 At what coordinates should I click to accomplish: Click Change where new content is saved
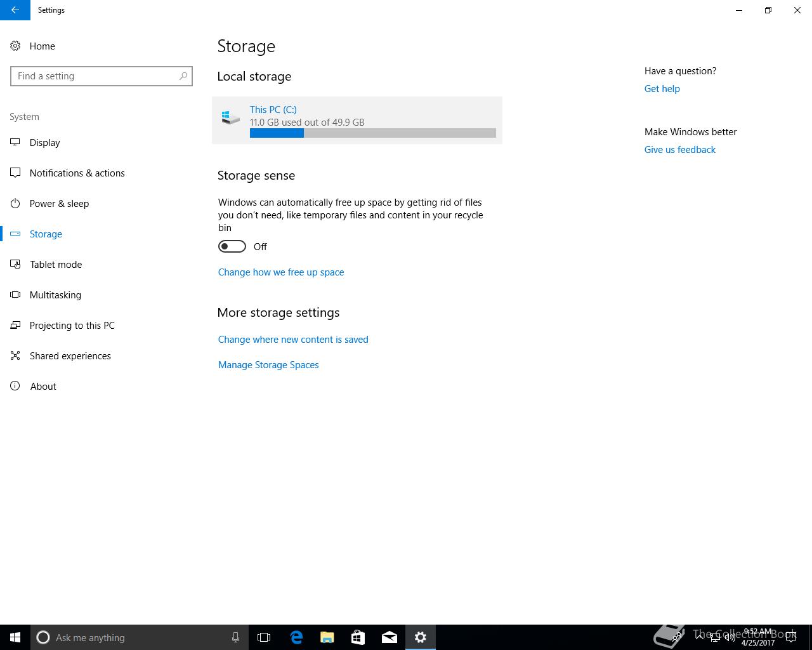tap(293, 339)
